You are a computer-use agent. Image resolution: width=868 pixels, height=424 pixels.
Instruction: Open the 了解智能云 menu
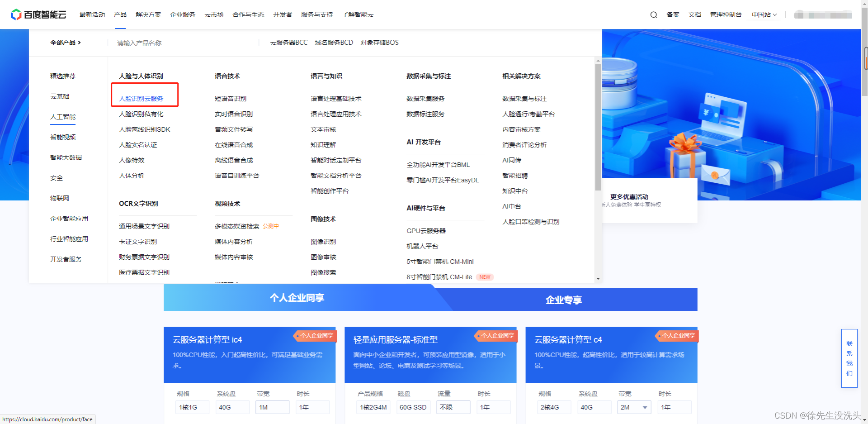(x=358, y=15)
